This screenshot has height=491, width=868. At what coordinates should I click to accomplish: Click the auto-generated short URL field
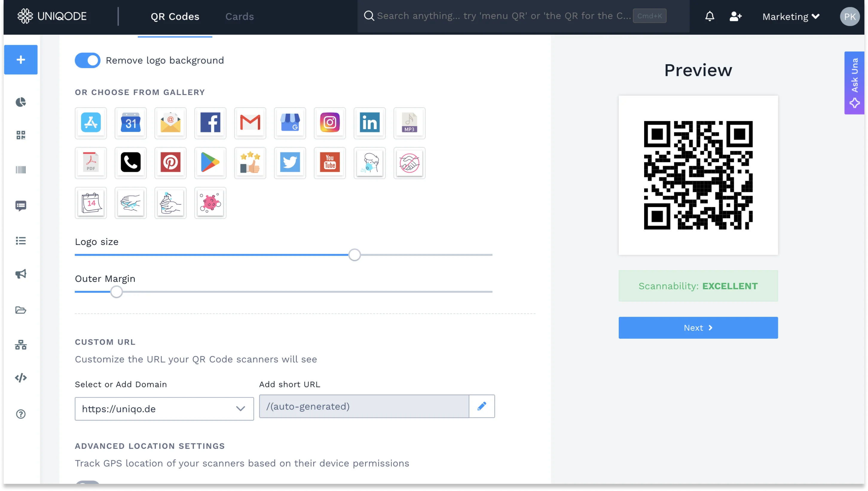point(364,406)
